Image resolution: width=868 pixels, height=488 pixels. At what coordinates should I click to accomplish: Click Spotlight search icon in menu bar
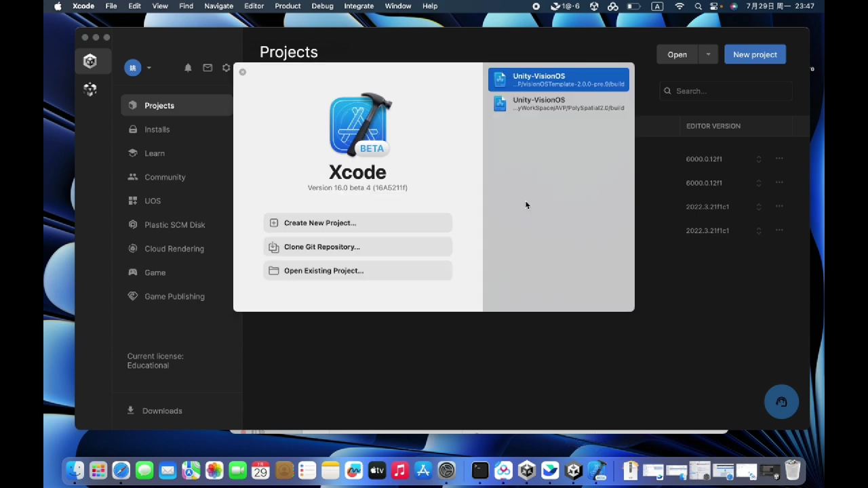click(x=698, y=6)
